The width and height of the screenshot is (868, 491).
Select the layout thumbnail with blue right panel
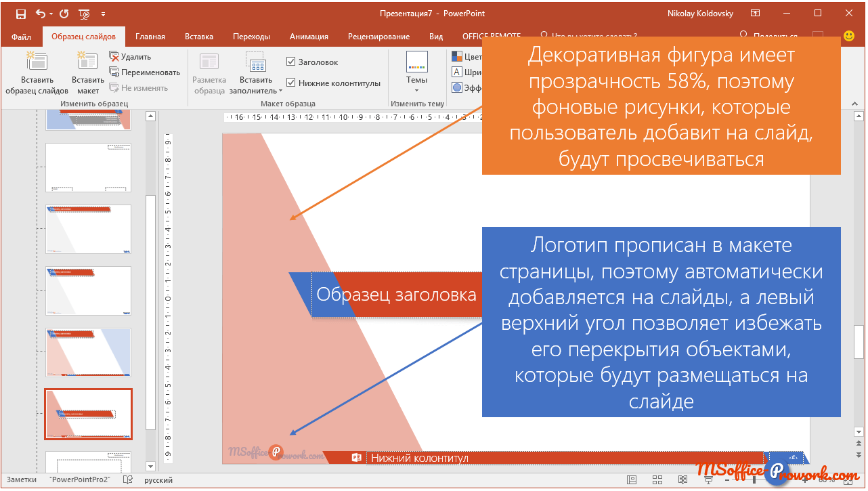pyautogui.click(x=88, y=352)
